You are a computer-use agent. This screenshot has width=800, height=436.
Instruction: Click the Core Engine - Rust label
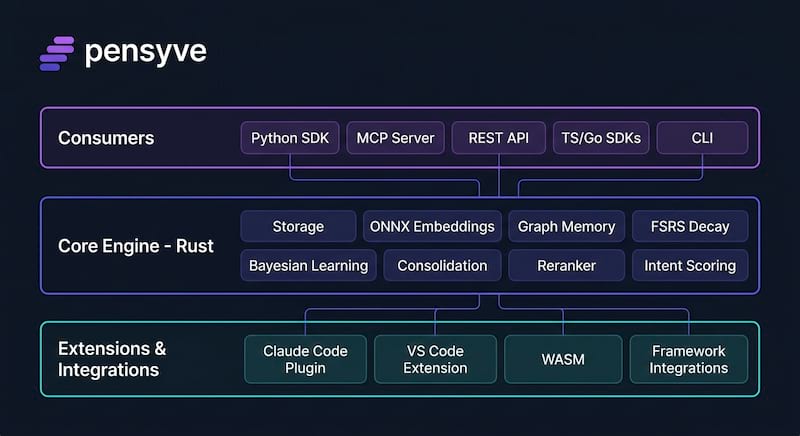[x=136, y=246]
